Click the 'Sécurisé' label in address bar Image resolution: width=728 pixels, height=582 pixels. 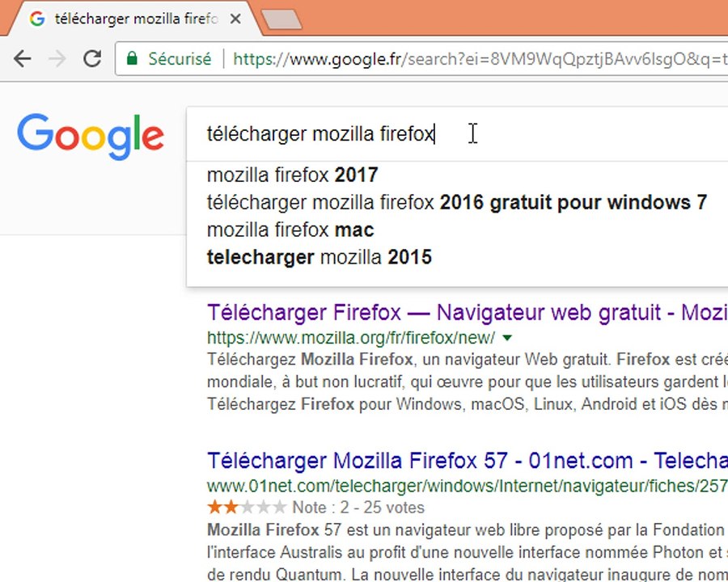pos(180,59)
